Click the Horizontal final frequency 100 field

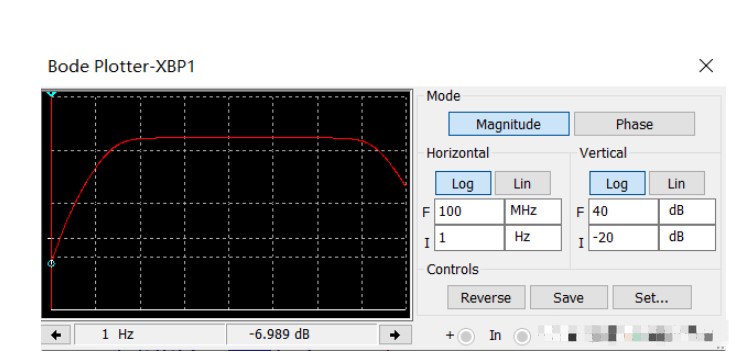coord(469,212)
